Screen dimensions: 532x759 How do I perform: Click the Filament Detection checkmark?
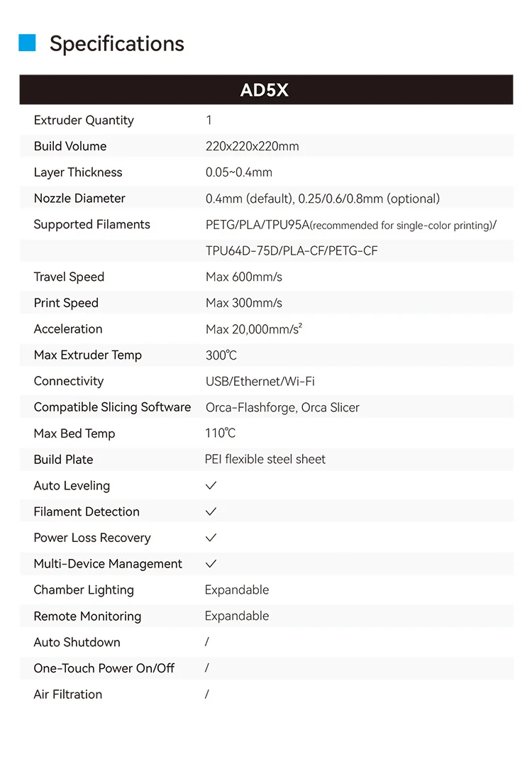click(x=211, y=511)
